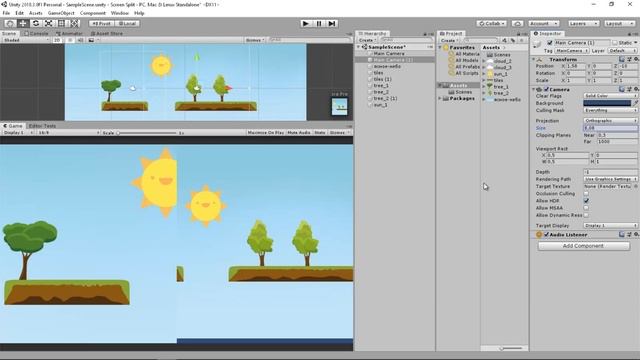Screen dimensions: 640x360
Task: Open the Window menu
Action: pyautogui.click(x=120, y=13)
